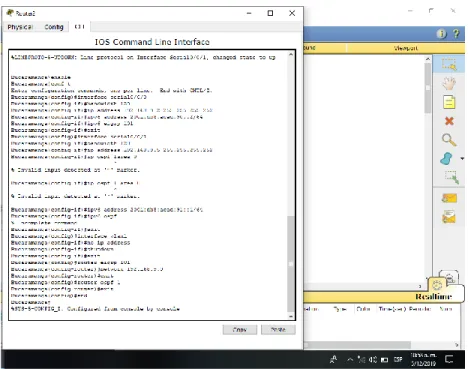Switch to Realtime mode tab

pos(433,296)
